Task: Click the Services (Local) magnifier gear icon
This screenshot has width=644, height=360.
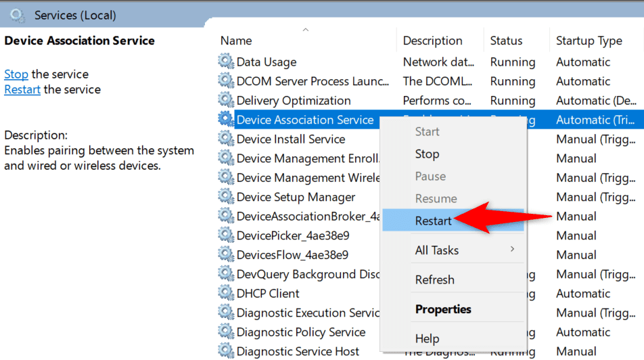Action: [x=18, y=15]
